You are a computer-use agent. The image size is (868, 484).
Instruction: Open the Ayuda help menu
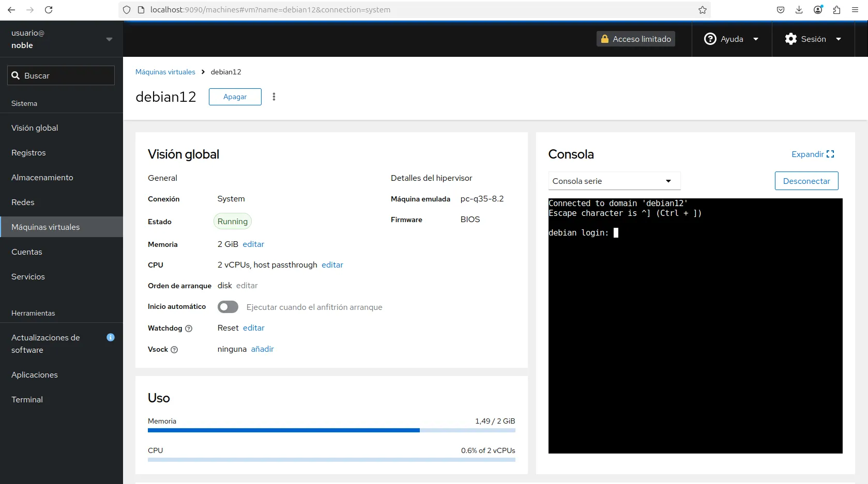click(732, 39)
